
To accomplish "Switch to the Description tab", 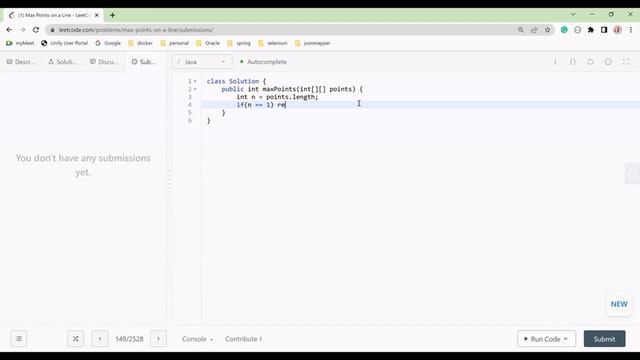I will (21, 62).
